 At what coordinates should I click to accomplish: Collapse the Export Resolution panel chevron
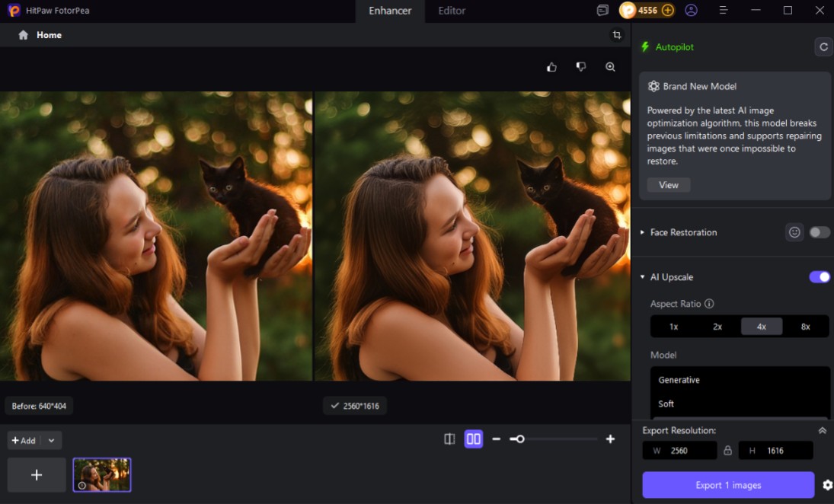pos(823,431)
